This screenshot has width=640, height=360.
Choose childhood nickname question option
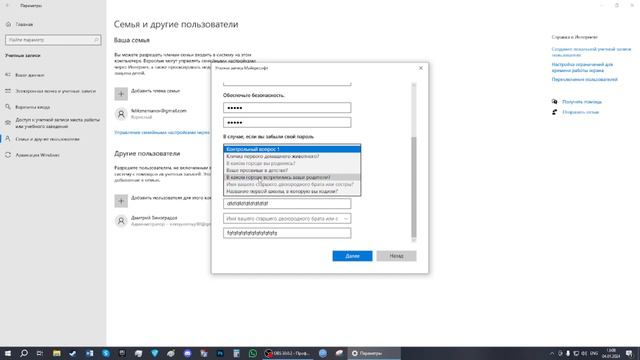[x=292, y=170]
